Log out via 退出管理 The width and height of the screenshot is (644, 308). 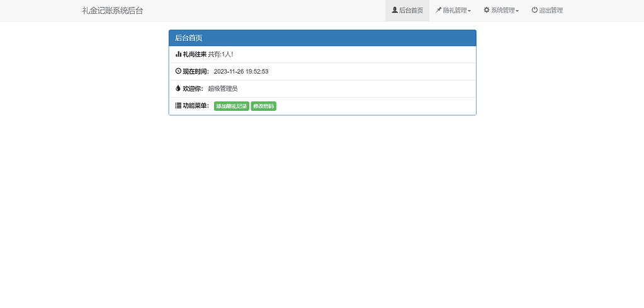547,10
